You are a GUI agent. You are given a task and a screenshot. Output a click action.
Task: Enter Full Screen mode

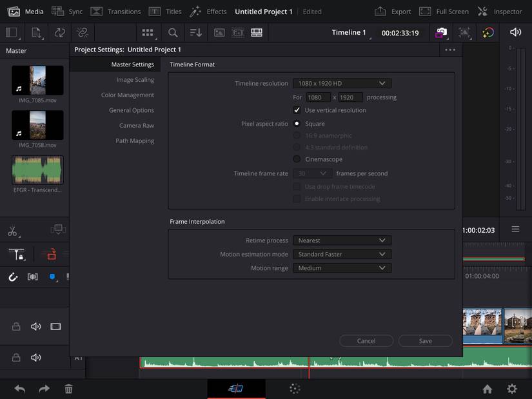pos(444,11)
